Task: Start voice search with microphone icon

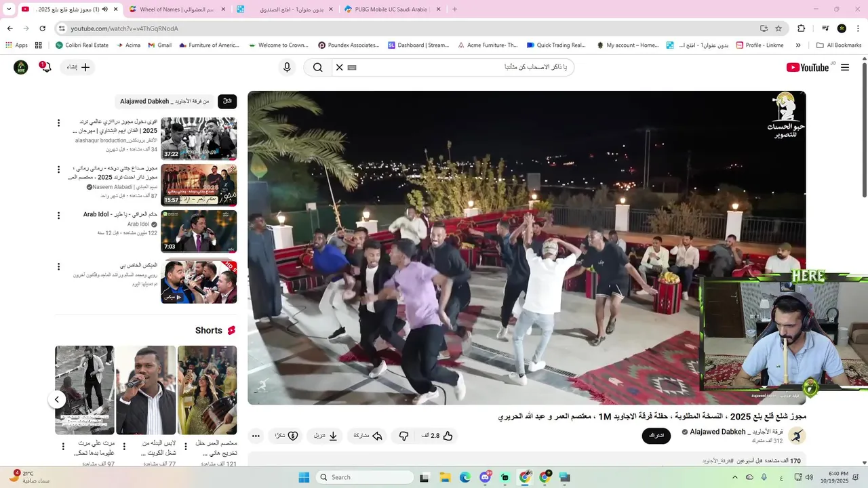Action: click(x=287, y=67)
